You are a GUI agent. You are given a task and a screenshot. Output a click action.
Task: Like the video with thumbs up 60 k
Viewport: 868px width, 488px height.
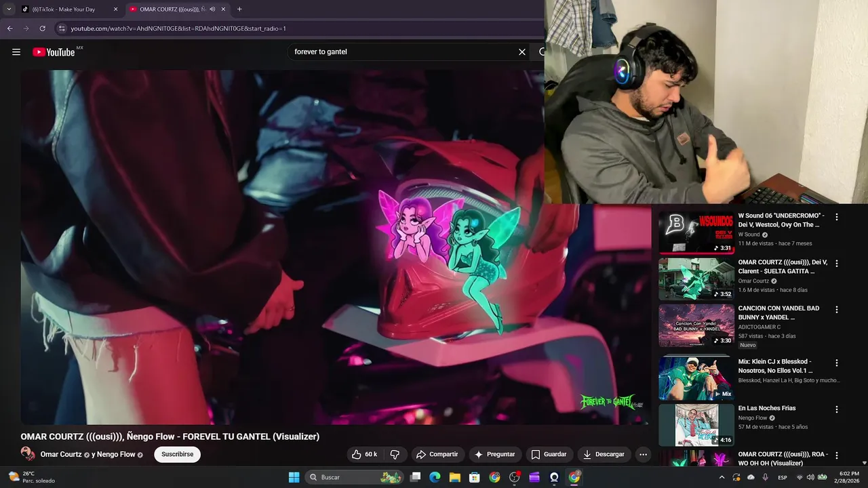(363, 454)
